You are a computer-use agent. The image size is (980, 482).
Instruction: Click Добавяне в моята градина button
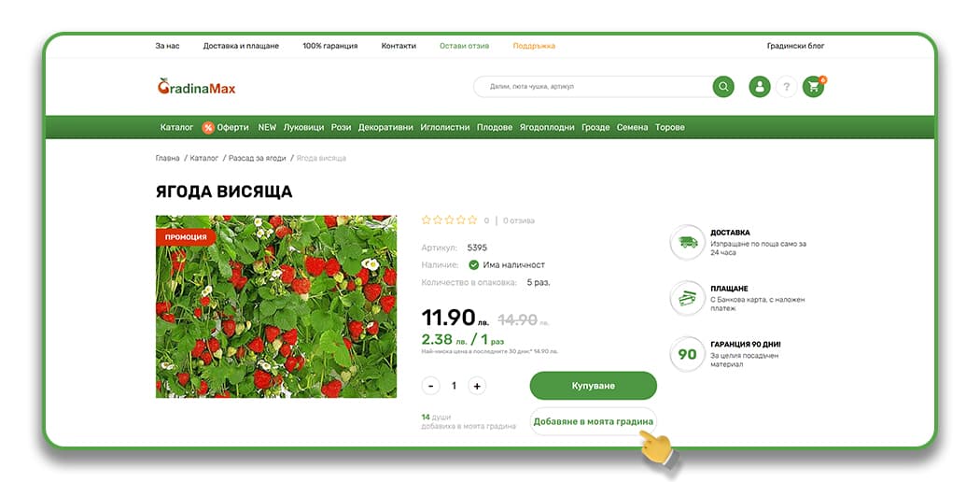coord(593,421)
